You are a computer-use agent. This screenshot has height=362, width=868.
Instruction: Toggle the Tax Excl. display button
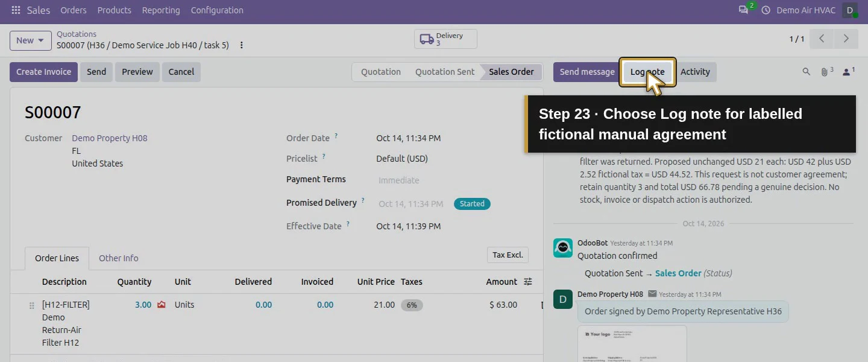[x=508, y=255]
